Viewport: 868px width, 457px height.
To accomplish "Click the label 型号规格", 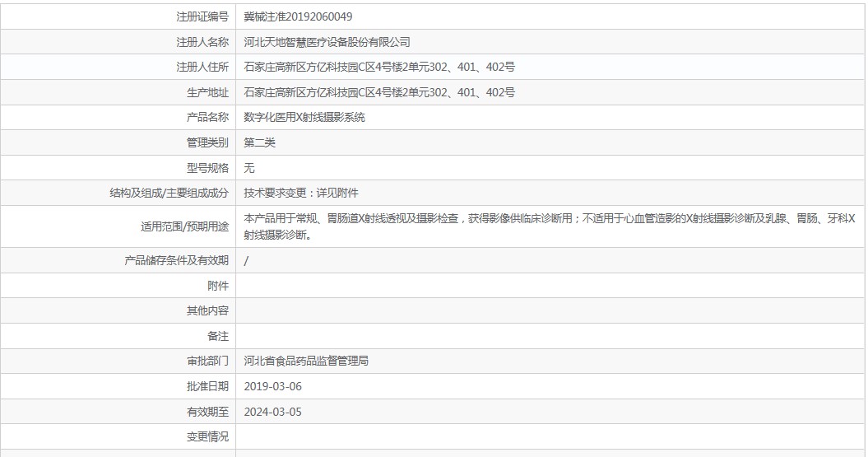I will (207, 168).
